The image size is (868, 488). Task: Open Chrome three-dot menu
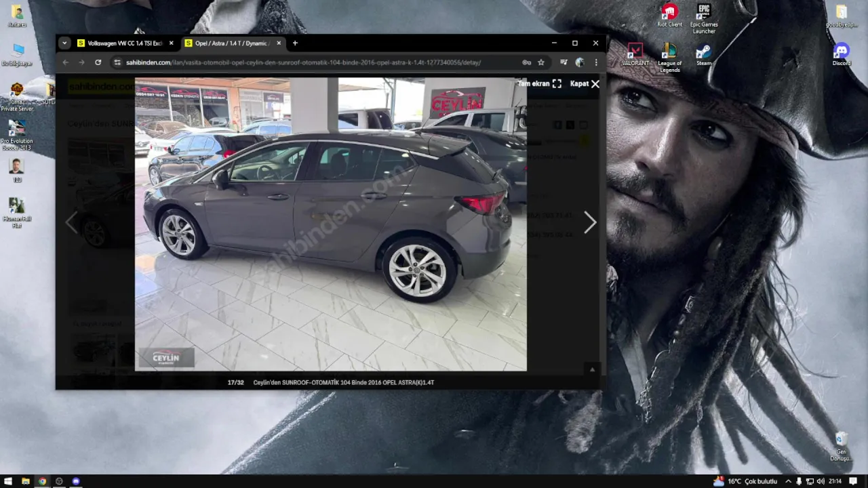click(596, 62)
